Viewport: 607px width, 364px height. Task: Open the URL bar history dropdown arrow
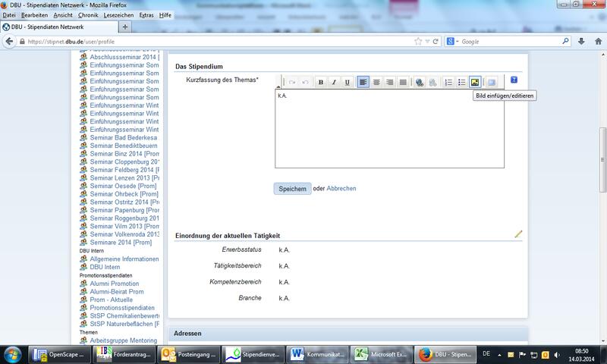click(427, 41)
